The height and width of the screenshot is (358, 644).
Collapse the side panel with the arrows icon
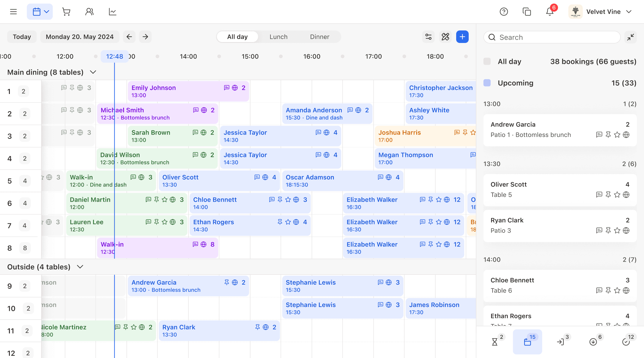(631, 37)
